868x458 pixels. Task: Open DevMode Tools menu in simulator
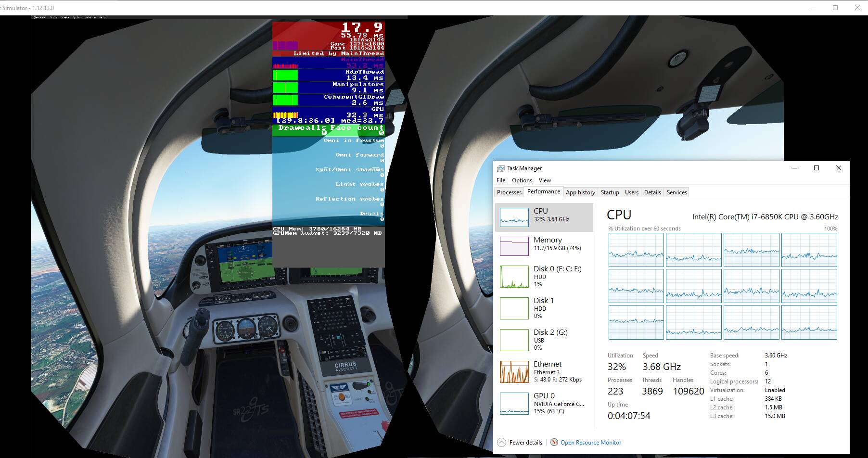pos(53,17)
